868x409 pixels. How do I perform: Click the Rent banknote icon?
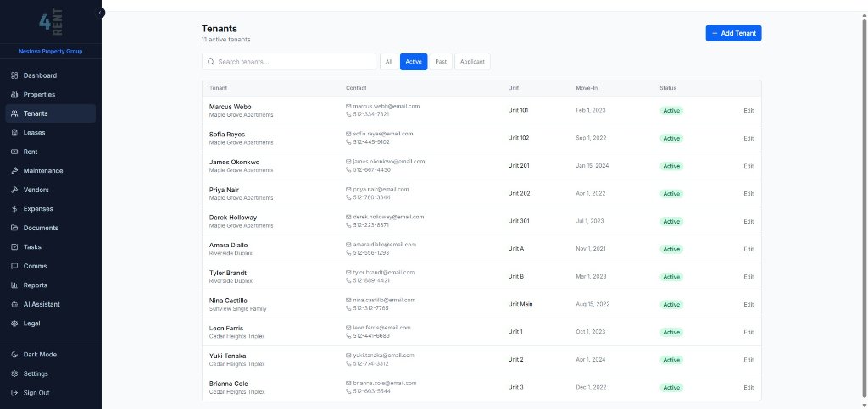[x=14, y=152]
